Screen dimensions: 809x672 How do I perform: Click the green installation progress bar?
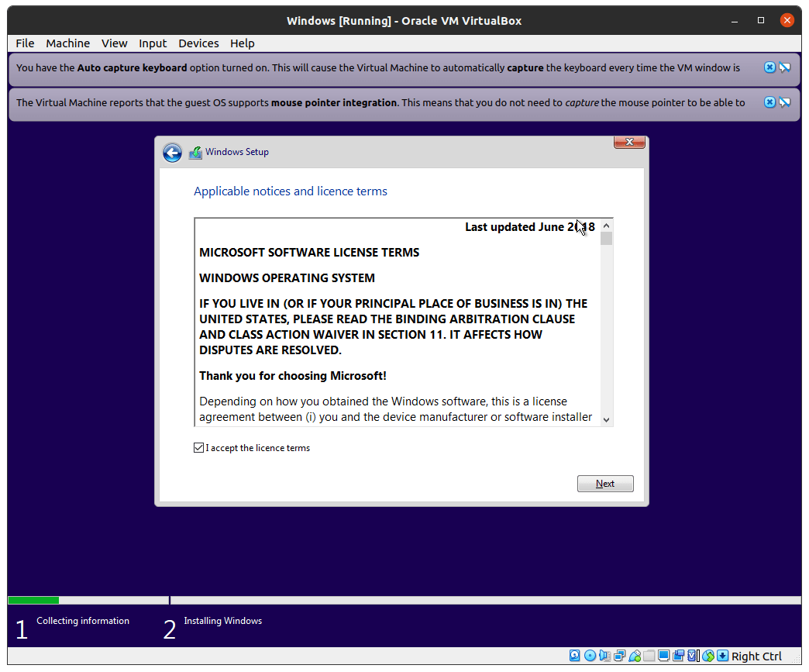(x=33, y=600)
